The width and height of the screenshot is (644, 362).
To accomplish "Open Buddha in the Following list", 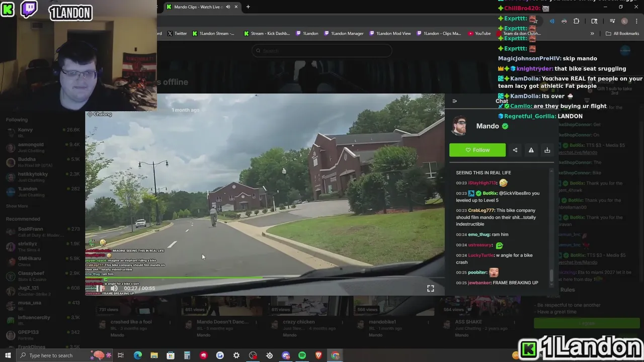I will click(43, 162).
